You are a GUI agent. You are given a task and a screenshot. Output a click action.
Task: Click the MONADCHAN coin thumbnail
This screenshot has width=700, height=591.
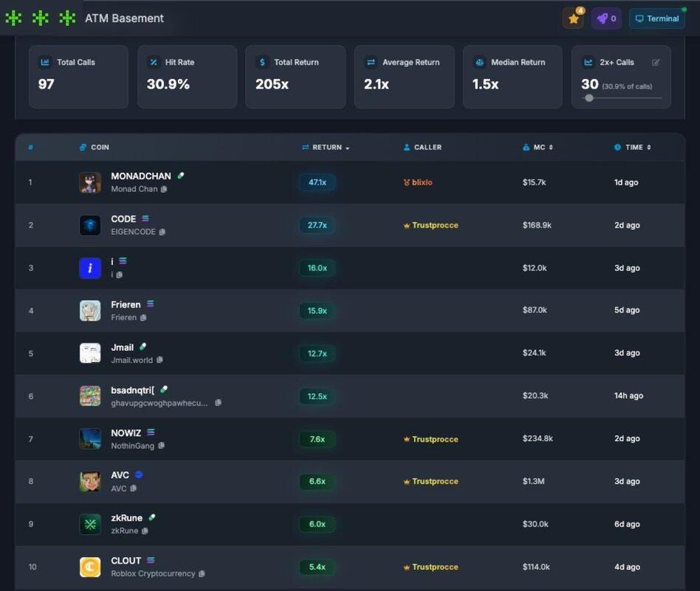tap(90, 182)
